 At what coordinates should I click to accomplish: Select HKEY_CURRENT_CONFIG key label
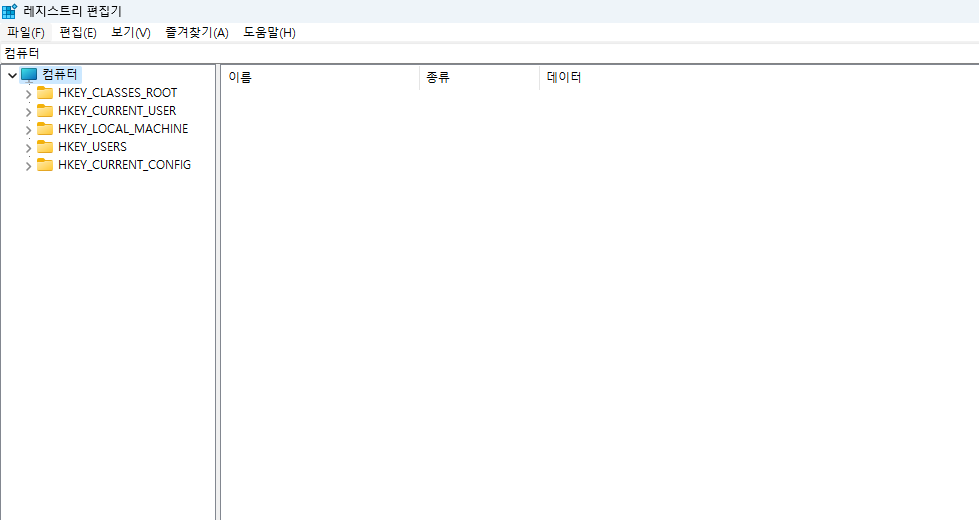coord(124,165)
